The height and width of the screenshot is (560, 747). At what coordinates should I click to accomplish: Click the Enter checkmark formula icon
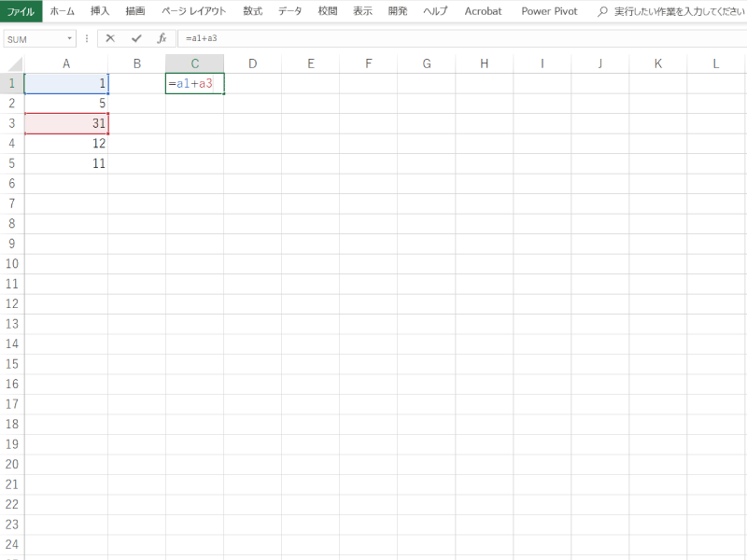point(136,38)
